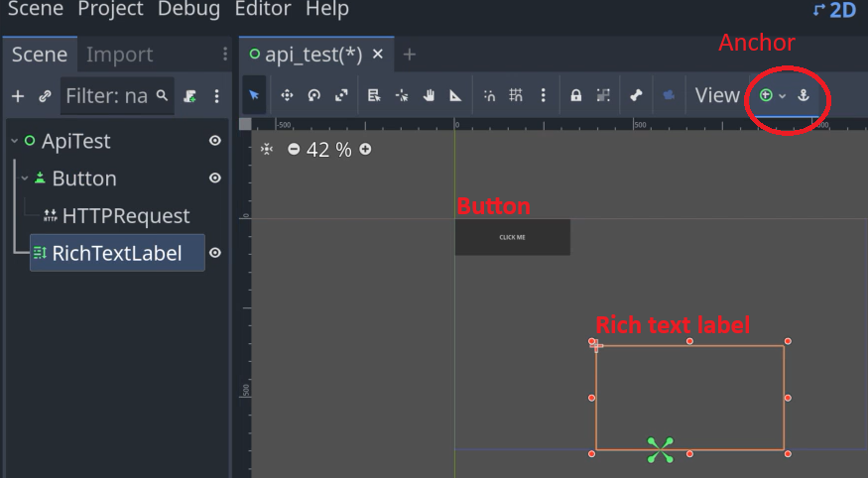Open the Editor menu
This screenshot has width=868, height=478.
(263, 9)
